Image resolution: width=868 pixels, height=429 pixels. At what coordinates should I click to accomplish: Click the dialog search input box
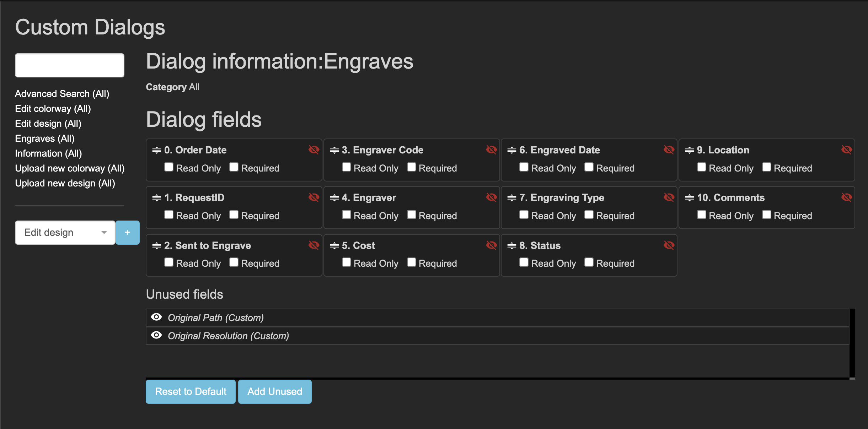click(x=70, y=65)
